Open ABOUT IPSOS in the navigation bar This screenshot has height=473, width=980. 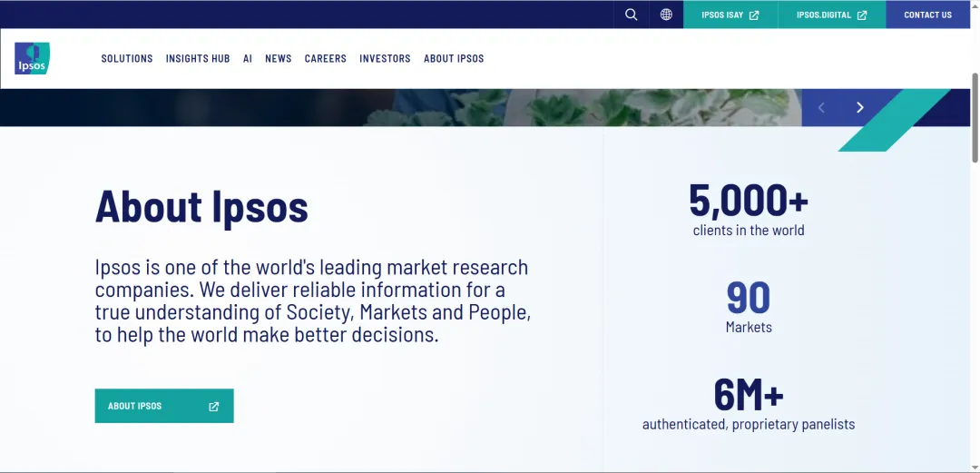coord(454,58)
